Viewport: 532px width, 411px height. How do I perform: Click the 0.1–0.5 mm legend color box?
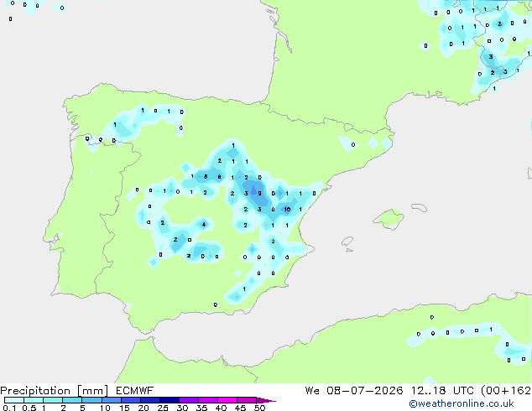coord(14,400)
